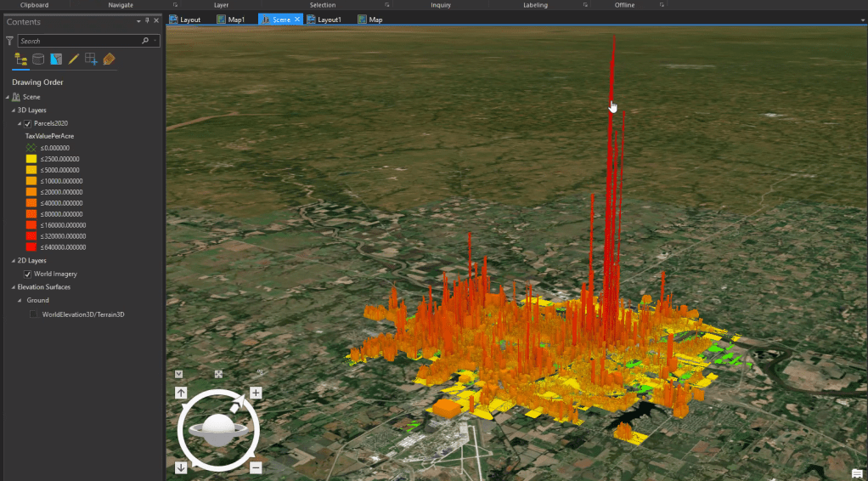Switch to the Layout1 tab
Screen dimensions: 868x481
click(329, 19)
